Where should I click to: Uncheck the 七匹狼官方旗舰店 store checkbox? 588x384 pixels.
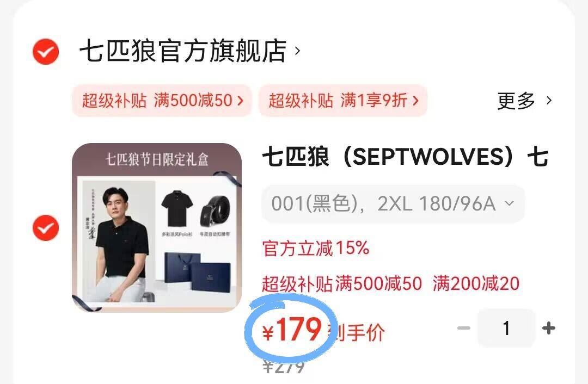tap(45, 51)
